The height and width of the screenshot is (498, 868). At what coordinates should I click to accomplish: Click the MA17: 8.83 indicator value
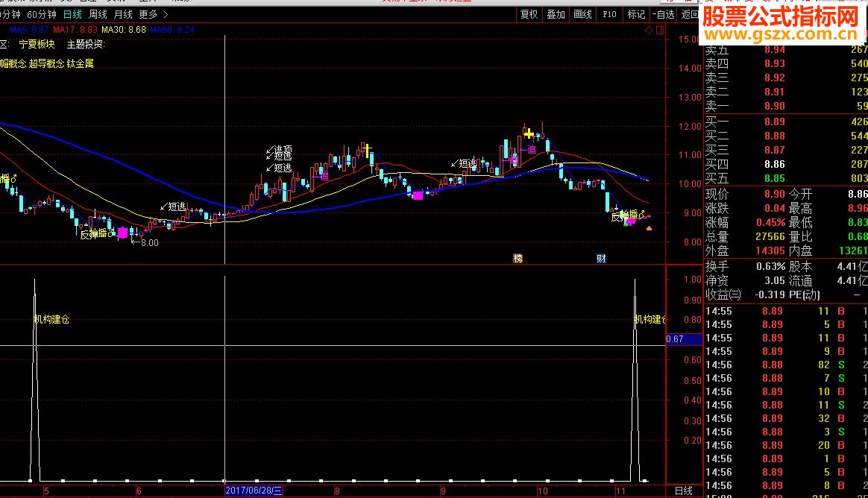(75, 30)
